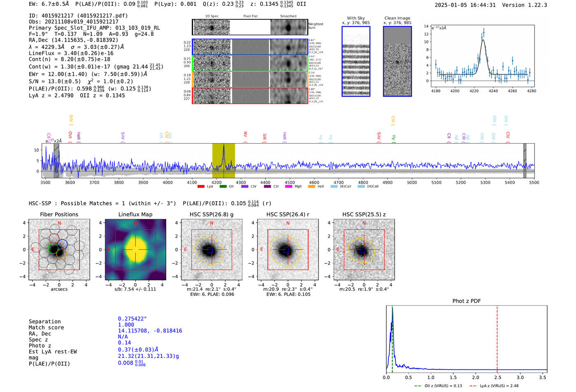Image resolution: width=576 pixels, height=392 pixels.
Task: Select the With Sky image thumbnail
Action: click(356, 61)
